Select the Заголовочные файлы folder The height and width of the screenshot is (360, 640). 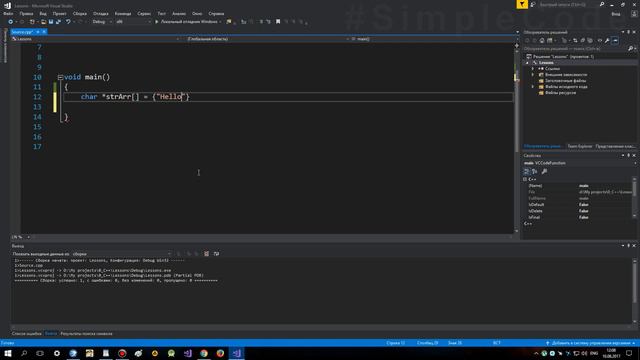coord(565,81)
